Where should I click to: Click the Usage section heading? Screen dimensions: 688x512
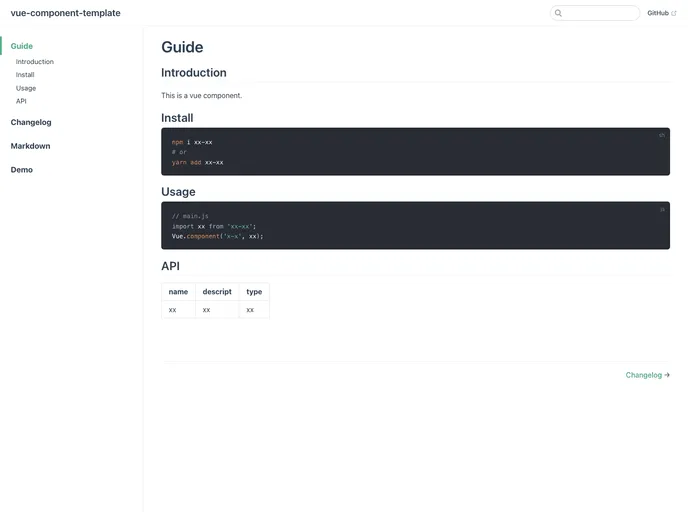[x=178, y=192]
